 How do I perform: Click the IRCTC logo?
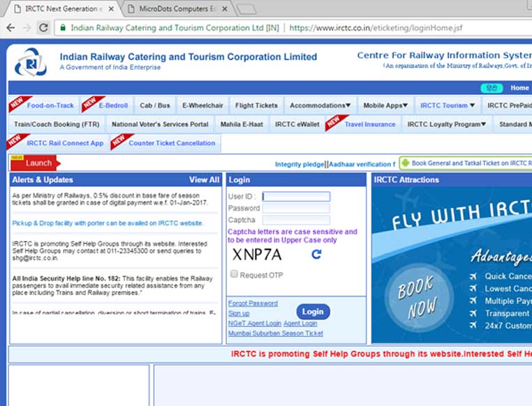(31, 62)
